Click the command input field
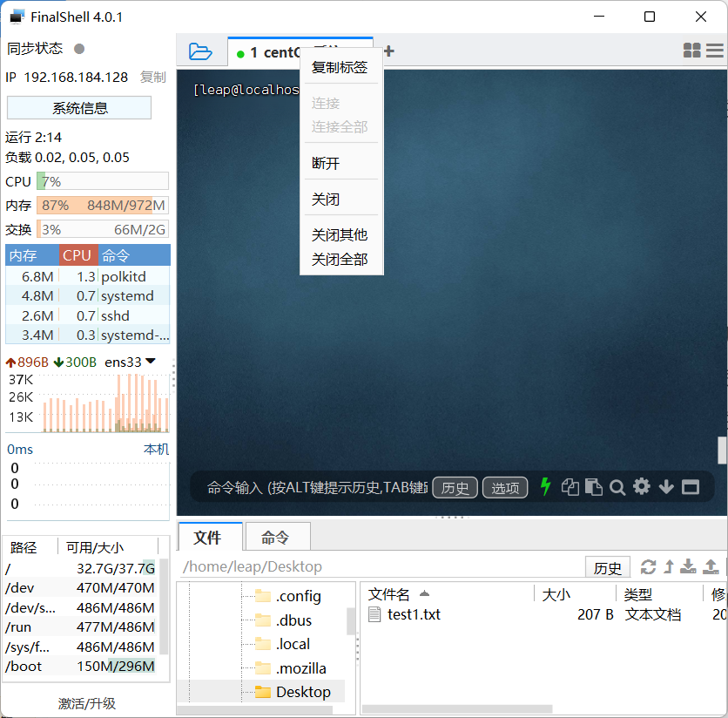This screenshot has height=718, width=728. coord(317,487)
